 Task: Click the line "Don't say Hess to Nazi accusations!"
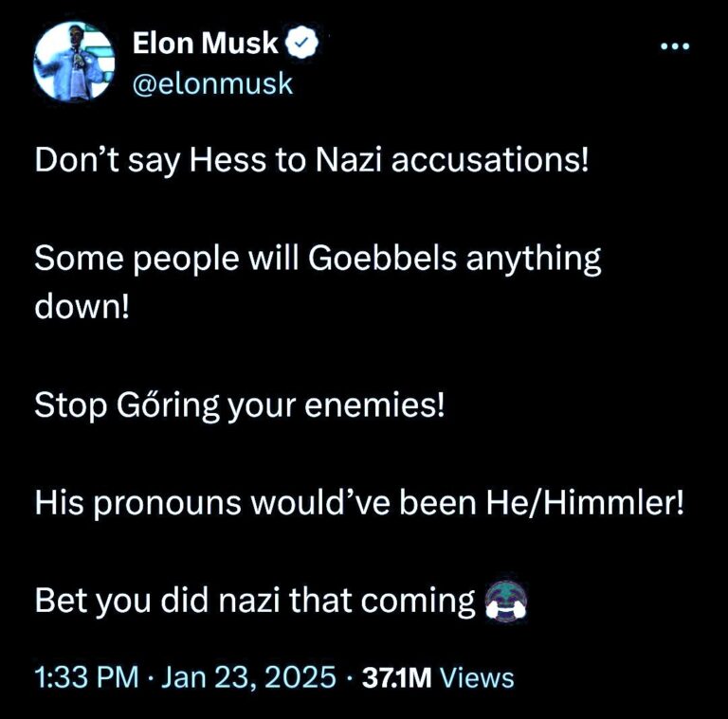pos(312,160)
